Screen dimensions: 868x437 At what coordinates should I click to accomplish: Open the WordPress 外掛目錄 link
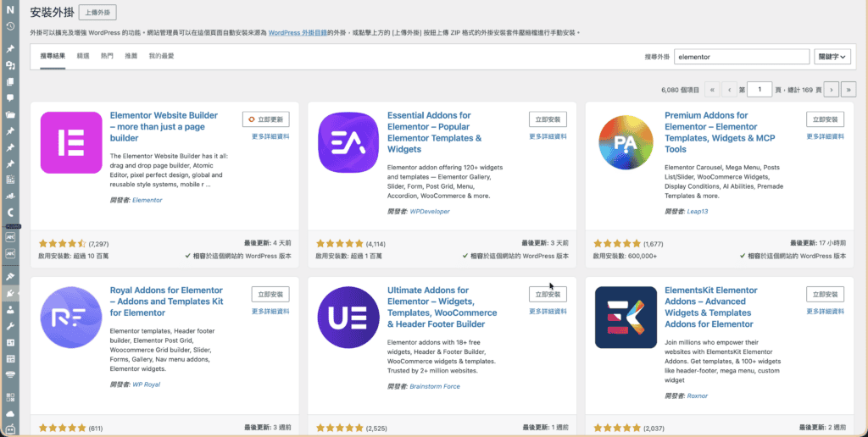click(298, 33)
